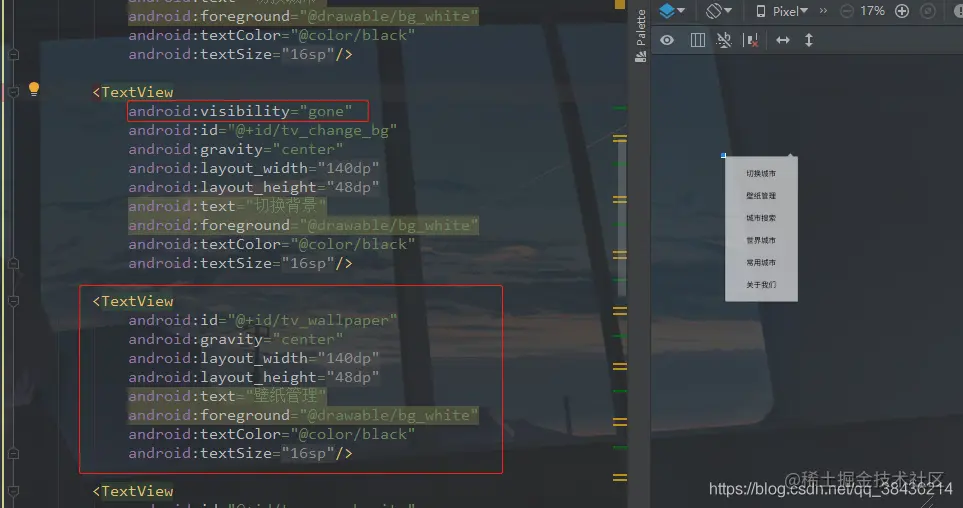Click the expand vertically arrow icon
The width and height of the screenshot is (963, 508).
809,41
